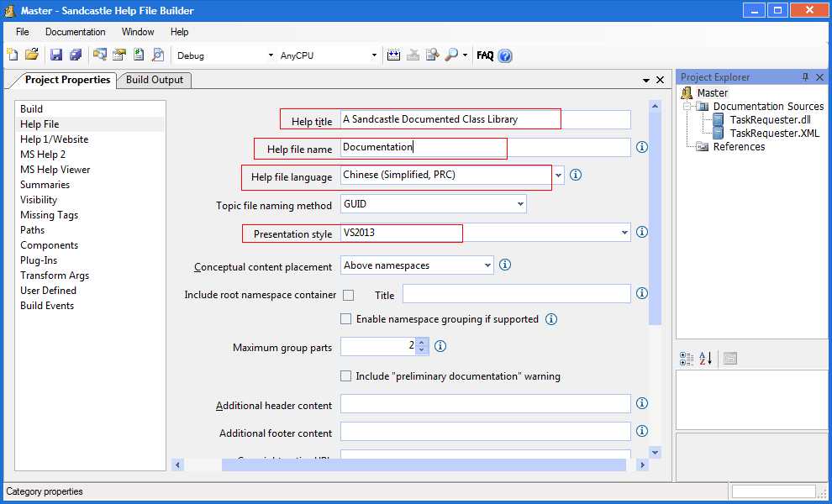Collapse the Documentation Sources tree node
Screen dimensions: 832x504
tap(688, 107)
